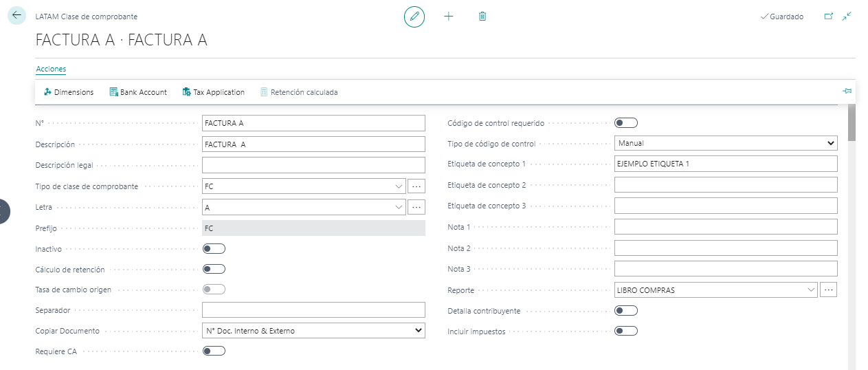Click the pencil Edit icon
868x370 pixels.
pyautogui.click(x=414, y=17)
